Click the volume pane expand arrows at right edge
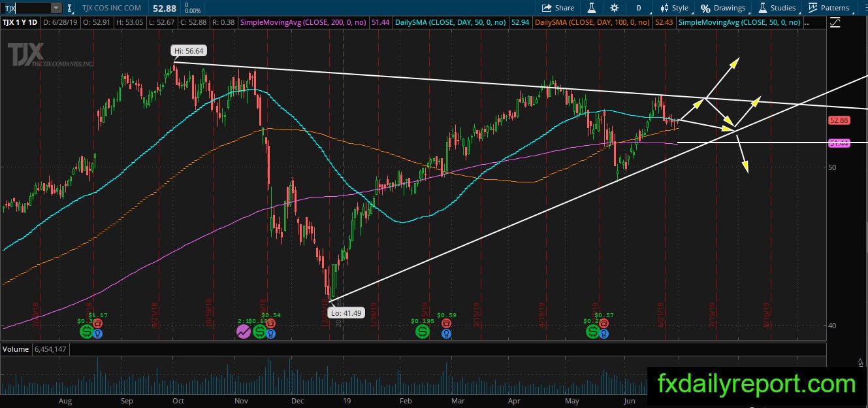This screenshot has height=408, width=868. pyautogui.click(x=861, y=362)
